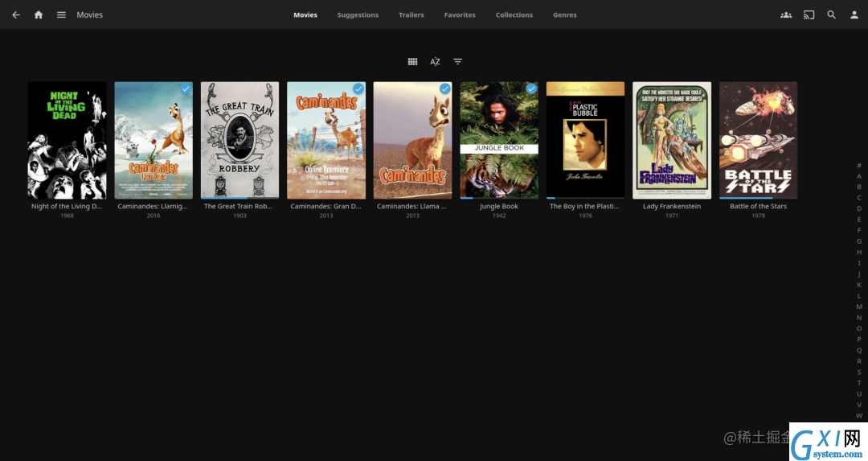The height and width of the screenshot is (461, 868).
Task: Click Jungle Book watch progress bar
Action: [499, 198]
